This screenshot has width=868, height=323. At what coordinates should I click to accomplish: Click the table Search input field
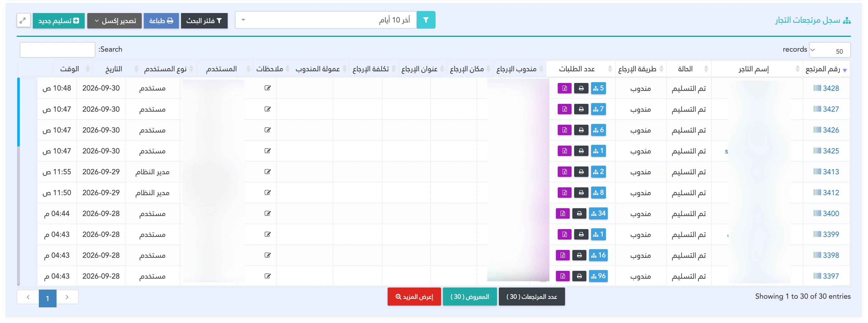click(x=58, y=50)
